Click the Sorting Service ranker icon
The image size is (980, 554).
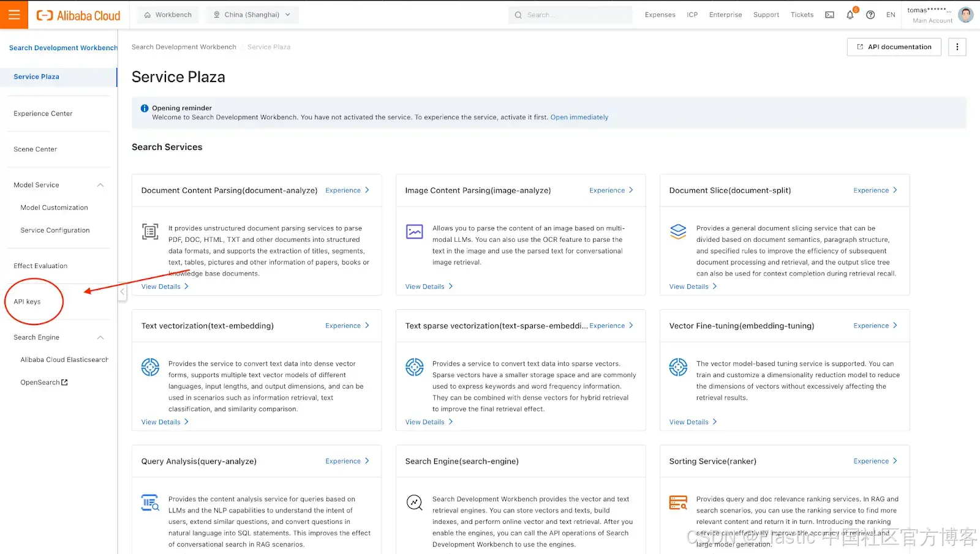click(678, 503)
